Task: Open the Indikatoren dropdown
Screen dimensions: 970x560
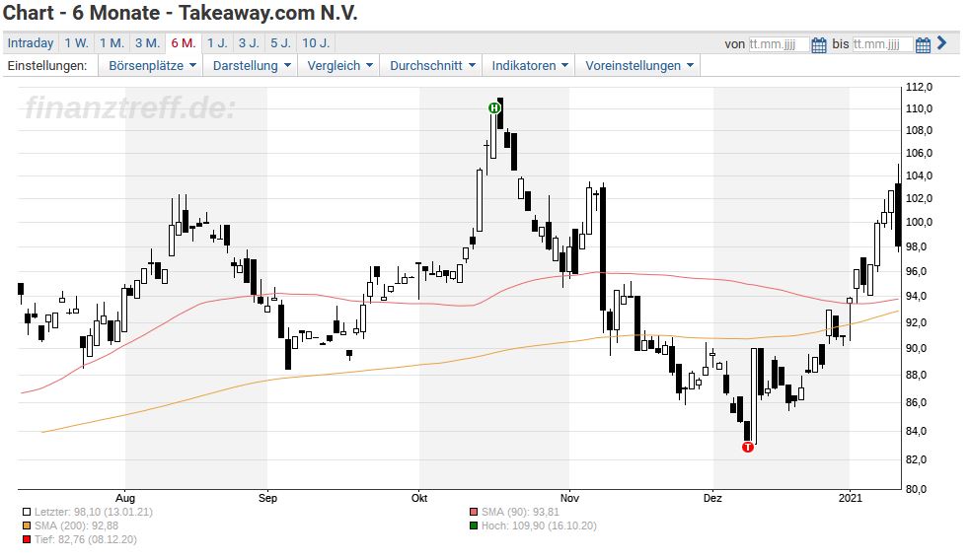Action: 530,65
